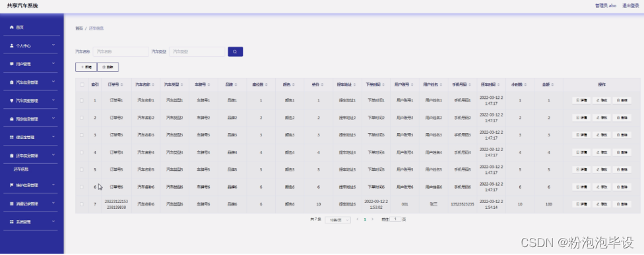
Task: Click the icon beside 用户管理 in sidebar
Action: tap(12, 64)
